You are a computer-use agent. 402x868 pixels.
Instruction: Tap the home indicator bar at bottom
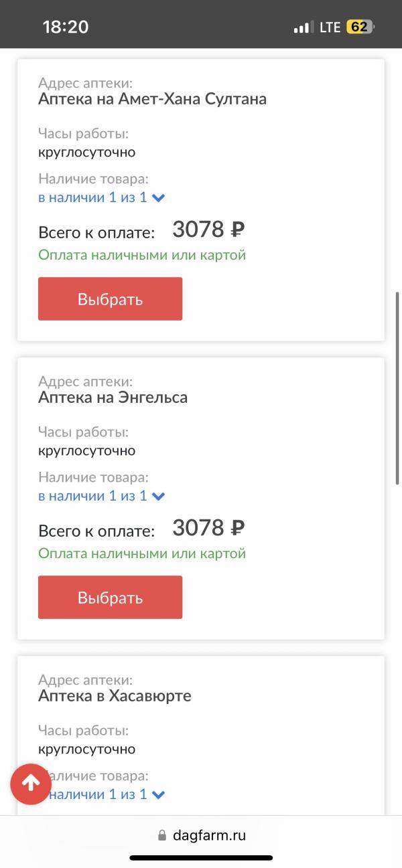[201, 857]
